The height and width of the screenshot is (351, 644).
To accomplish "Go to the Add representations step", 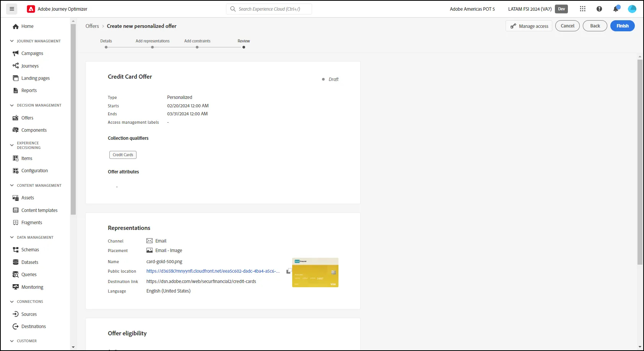I will point(152,44).
